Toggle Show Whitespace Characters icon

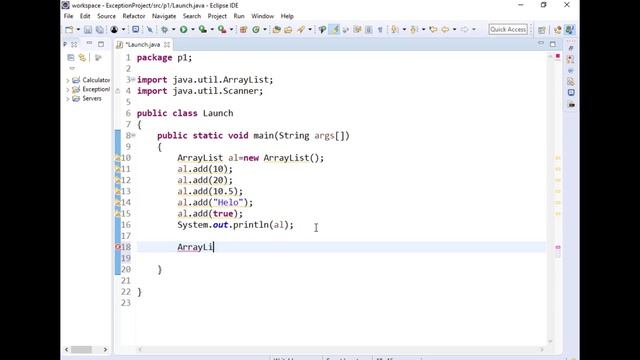(x=380, y=29)
